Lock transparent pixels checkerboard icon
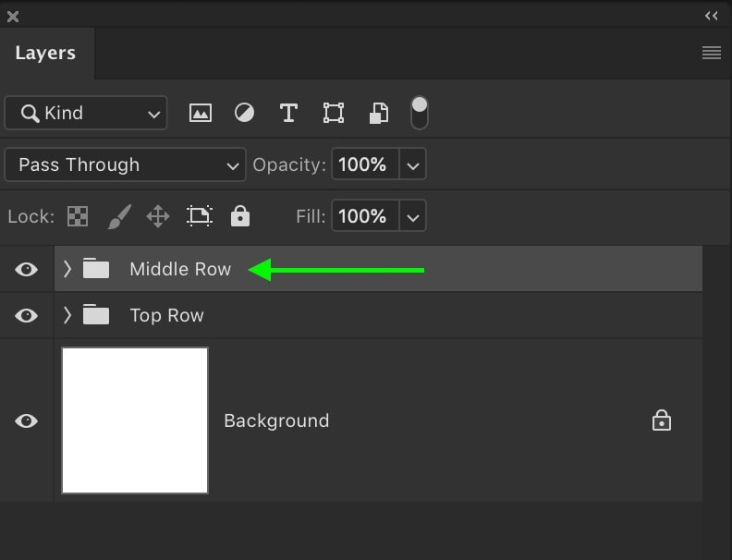Viewport: 732px width, 560px height. (x=78, y=216)
